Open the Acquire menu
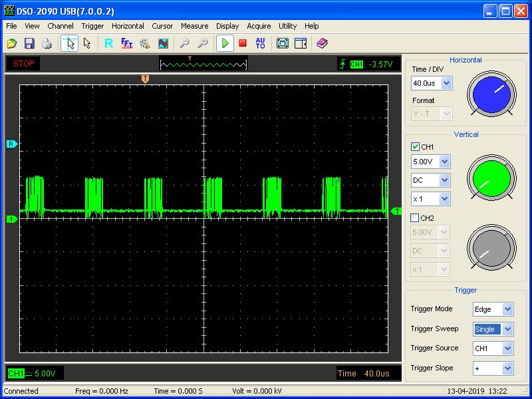The width and height of the screenshot is (532, 399). click(x=259, y=26)
